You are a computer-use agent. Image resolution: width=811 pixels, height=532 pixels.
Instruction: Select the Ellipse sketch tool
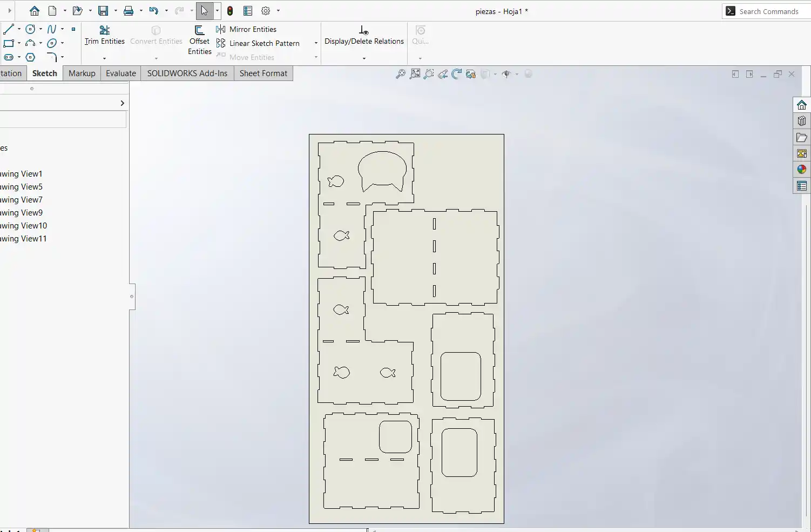pos(52,43)
